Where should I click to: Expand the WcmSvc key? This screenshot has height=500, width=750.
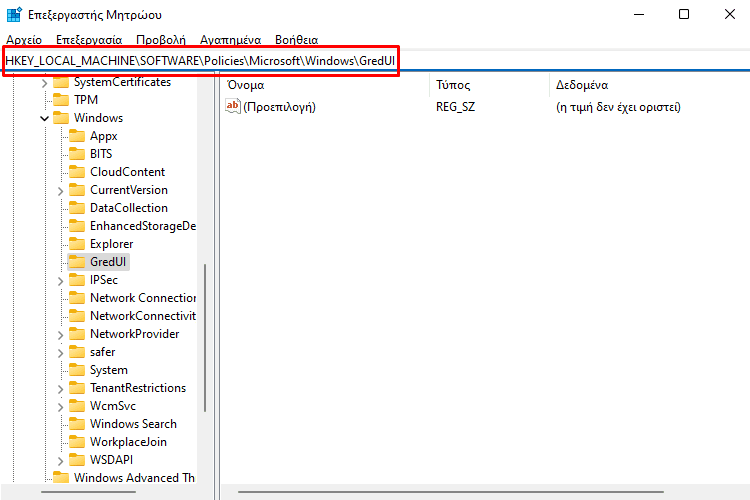(x=61, y=407)
